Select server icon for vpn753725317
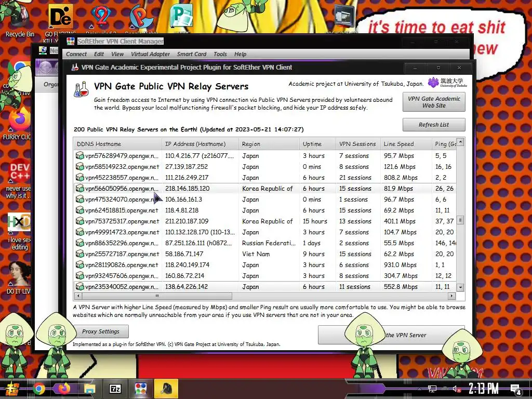This screenshot has height=399, width=532. click(79, 221)
